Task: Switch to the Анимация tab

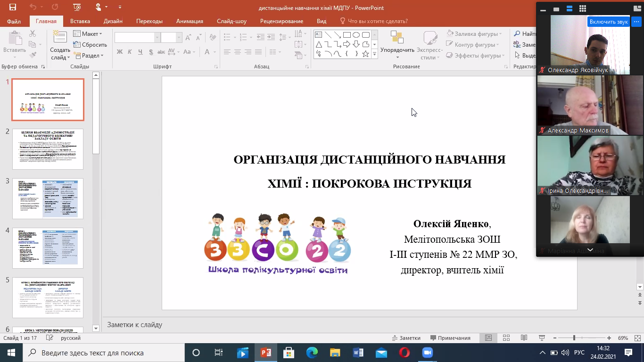Action: point(190,21)
